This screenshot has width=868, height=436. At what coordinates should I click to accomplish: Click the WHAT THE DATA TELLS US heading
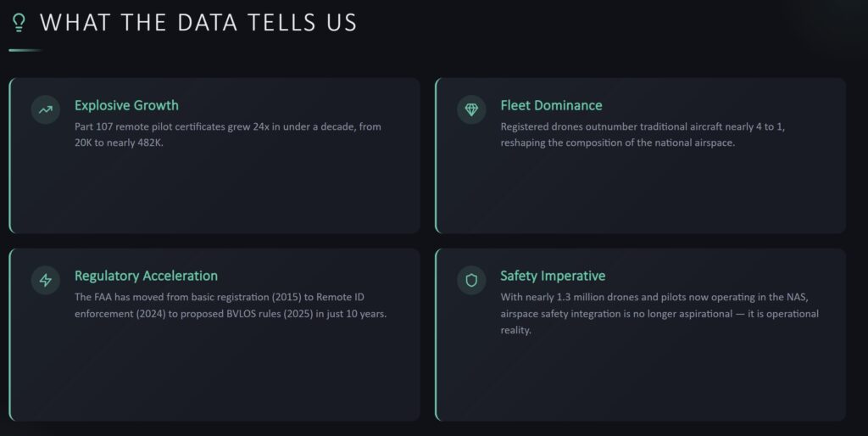pyautogui.click(x=198, y=22)
